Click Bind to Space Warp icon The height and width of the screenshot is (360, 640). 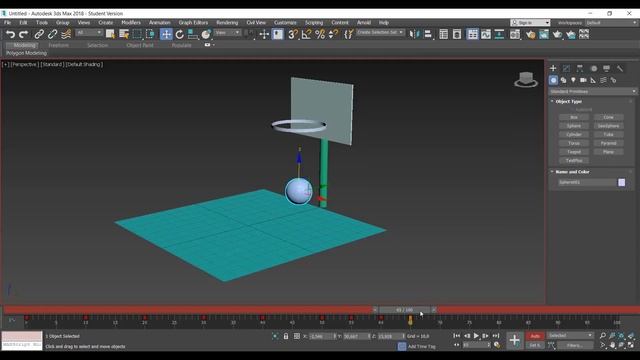[66, 34]
